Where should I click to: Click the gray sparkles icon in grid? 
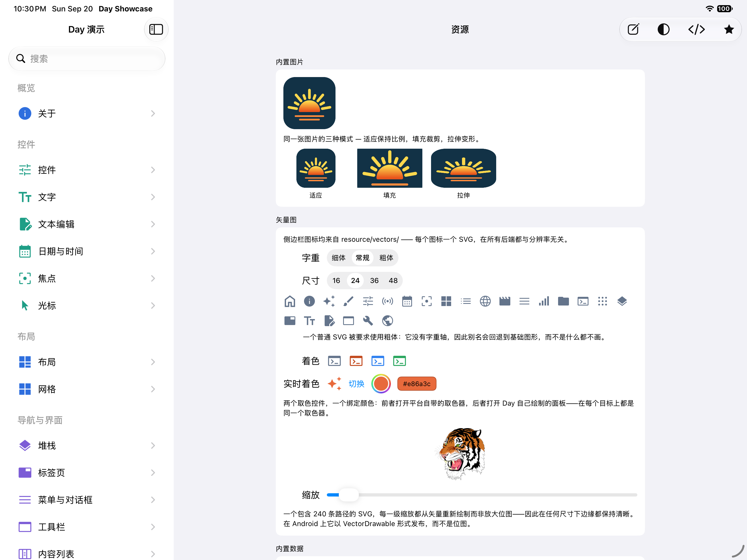click(329, 301)
